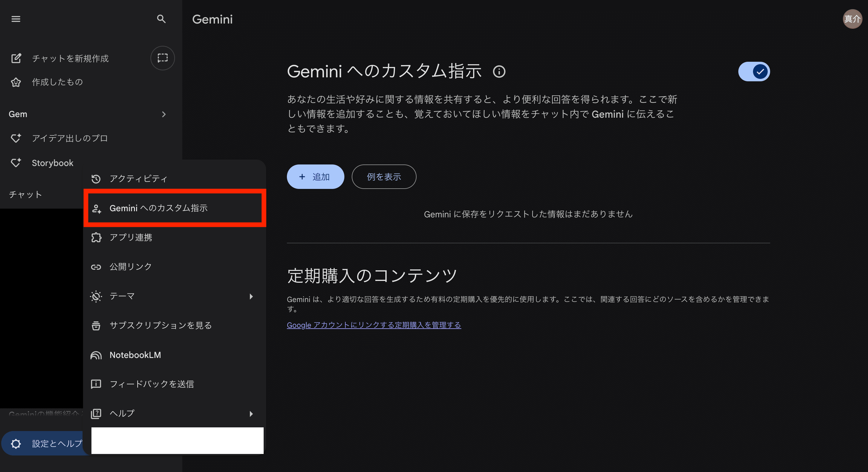Expand the テーマ submenu arrow
Viewport: 868px width, 472px height.
click(x=251, y=297)
